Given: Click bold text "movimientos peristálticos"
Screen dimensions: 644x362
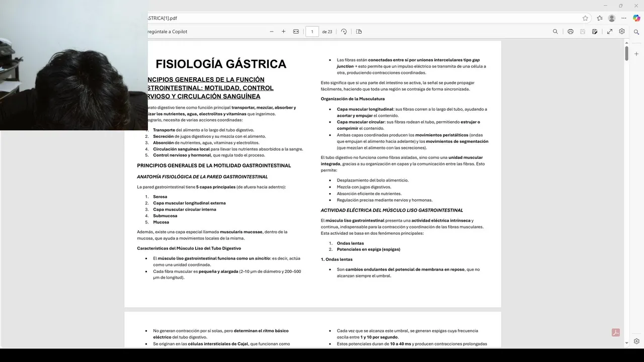Looking at the screenshot, I should (442, 135).
